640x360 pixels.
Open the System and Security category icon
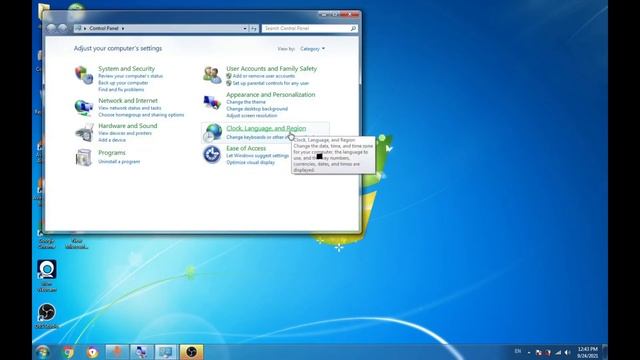click(x=84, y=76)
